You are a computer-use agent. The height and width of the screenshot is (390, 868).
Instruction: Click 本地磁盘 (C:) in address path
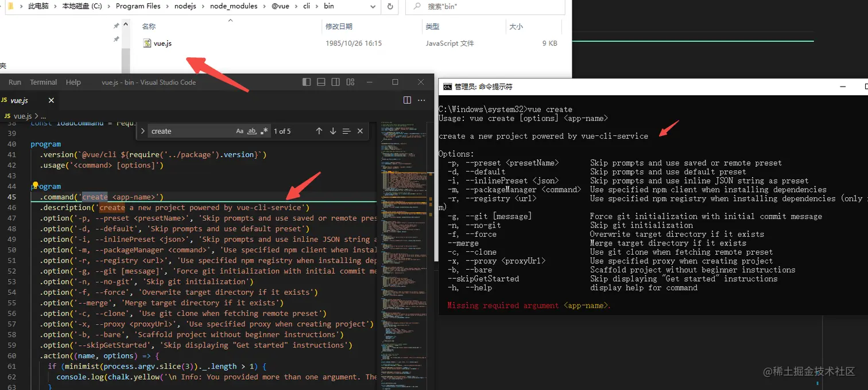click(x=82, y=6)
